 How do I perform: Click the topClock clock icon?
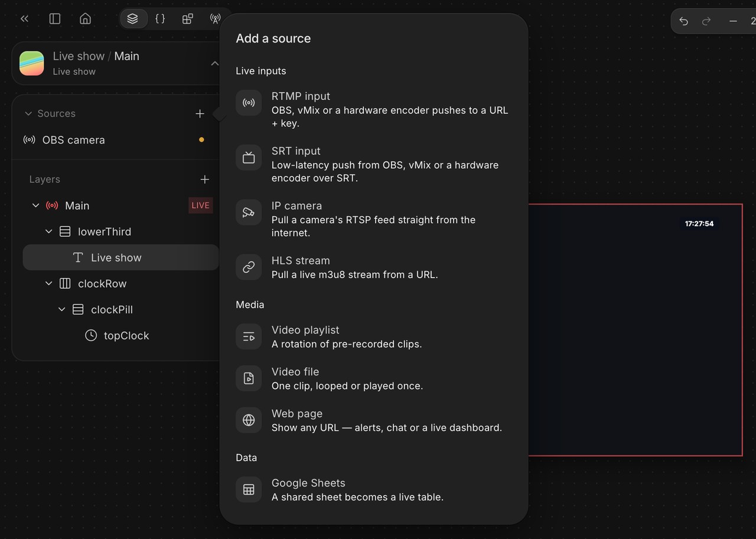91,335
